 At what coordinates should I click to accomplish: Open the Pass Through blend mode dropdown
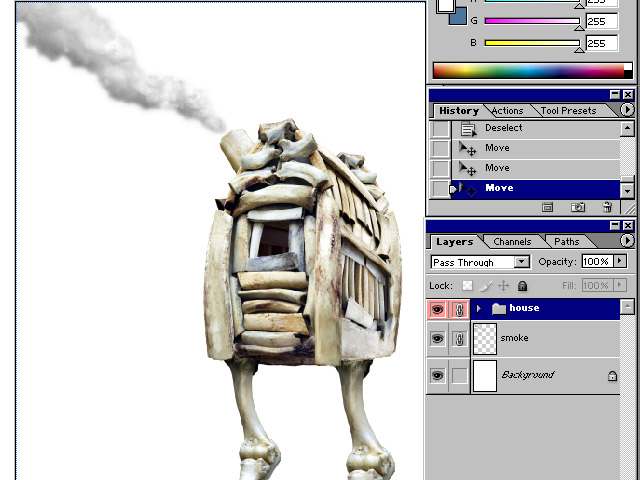[x=521, y=262]
